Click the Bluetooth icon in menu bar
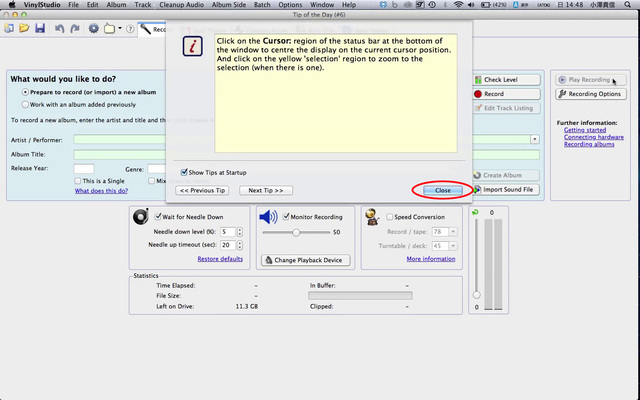 tap(445, 5)
